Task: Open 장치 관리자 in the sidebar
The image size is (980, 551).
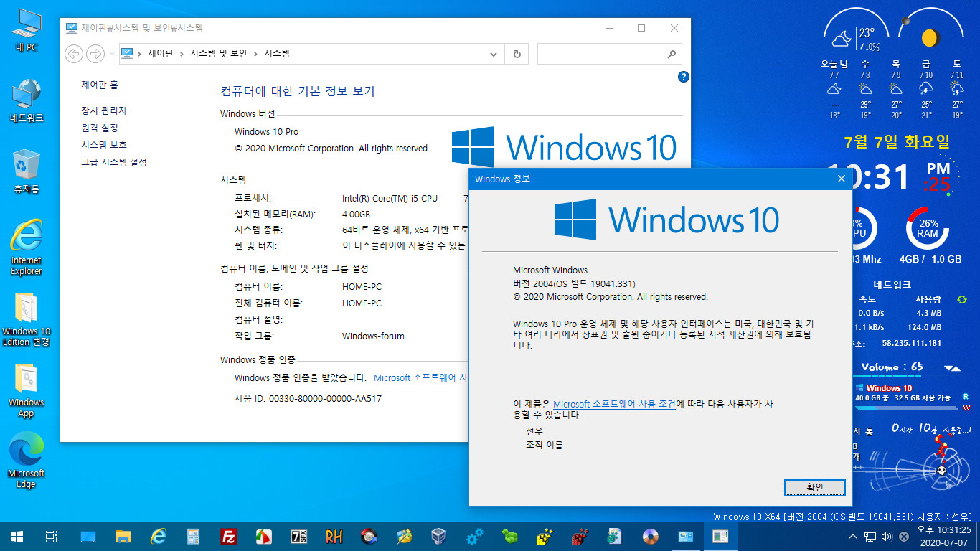Action: click(104, 110)
